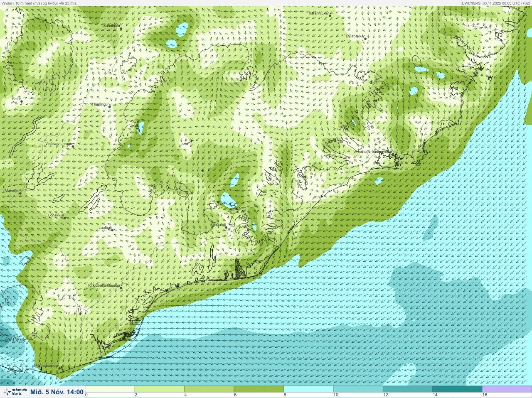Click the Kirkjubæjarklaustur station marker
The width and height of the screenshot is (532, 398).
click(121, 288)
